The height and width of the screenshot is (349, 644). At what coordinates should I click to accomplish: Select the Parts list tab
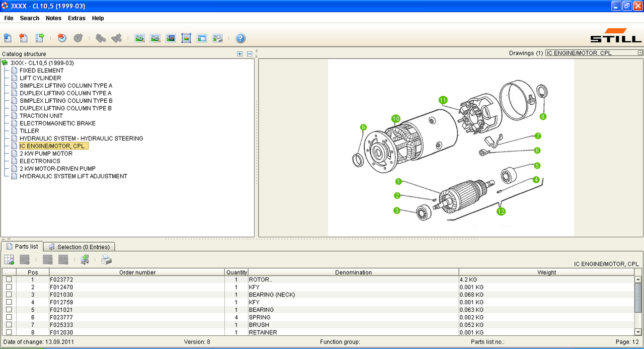(x=22, y=246)
